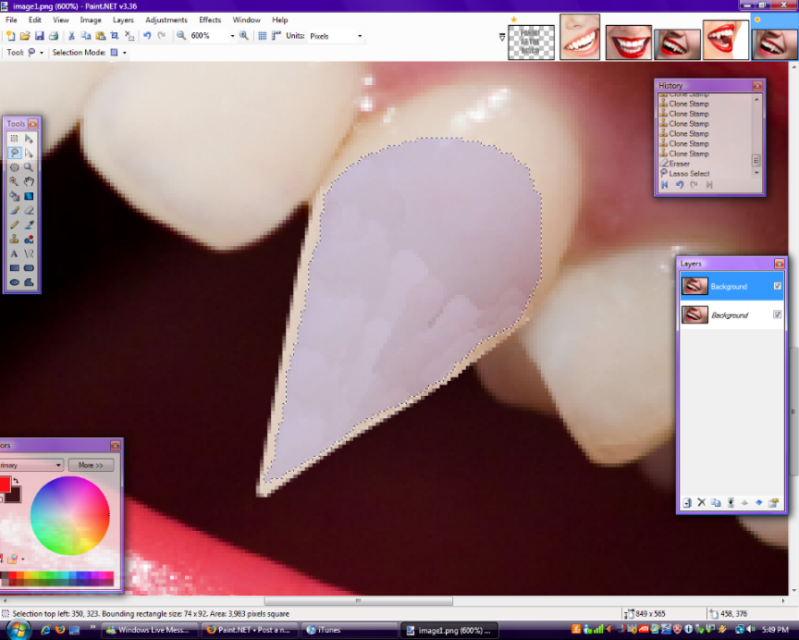Image resolution: width=799 pixels, height=640 pixels.
Task: Click the Open file toolbar icon
Action: pyautogui.click(x=24, y=36)
